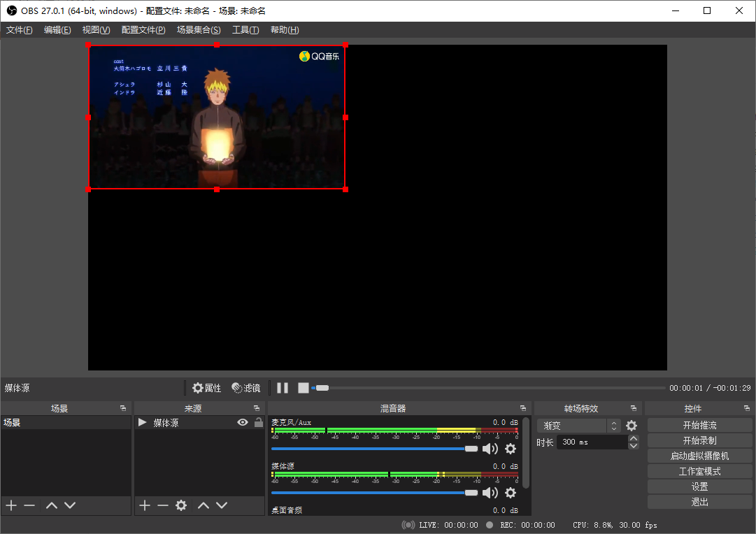756x534 pixels.
Task: Click the mixer vertical scrollbar
Action: (526, 453)
